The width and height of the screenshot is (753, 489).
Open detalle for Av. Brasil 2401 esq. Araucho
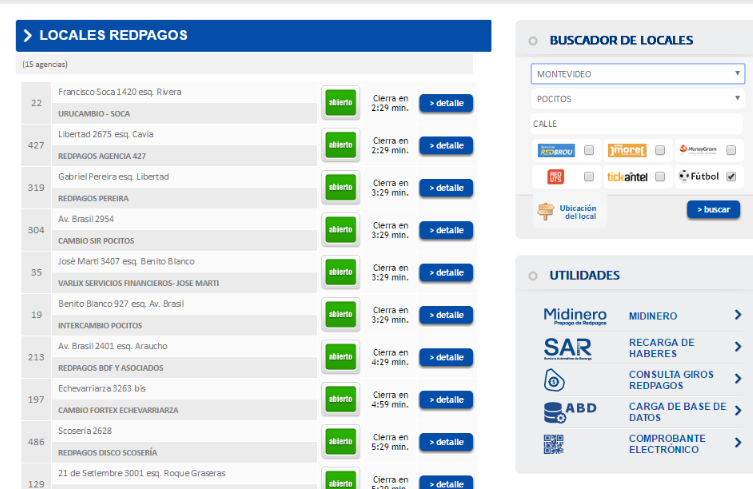coord(446,357)
